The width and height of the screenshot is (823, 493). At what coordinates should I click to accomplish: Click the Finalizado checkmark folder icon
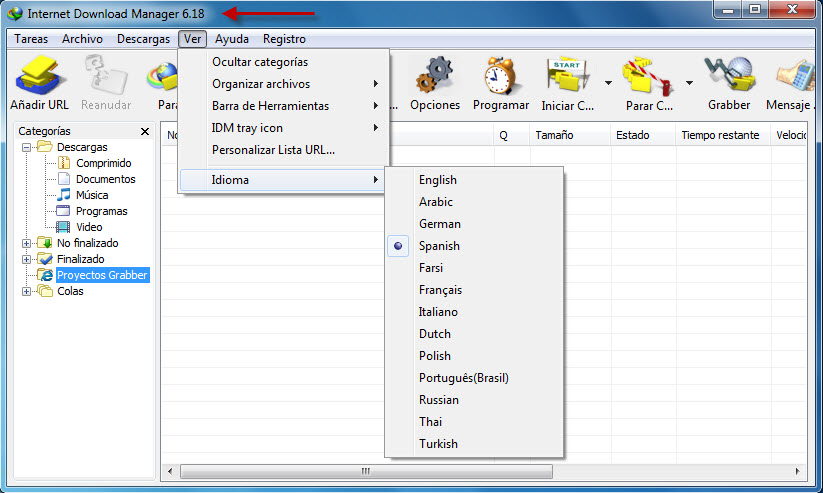coord(45,259)
